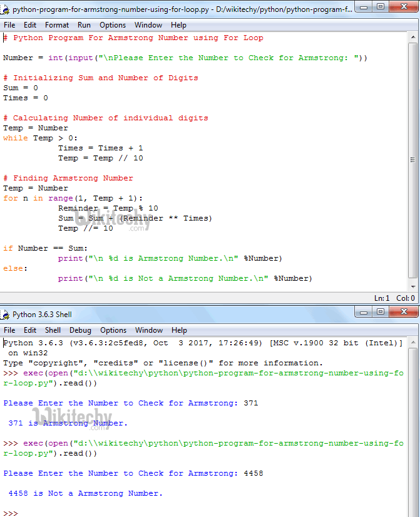
Task: Click 'Temp //= 10' code line
Action: point(86,228)
